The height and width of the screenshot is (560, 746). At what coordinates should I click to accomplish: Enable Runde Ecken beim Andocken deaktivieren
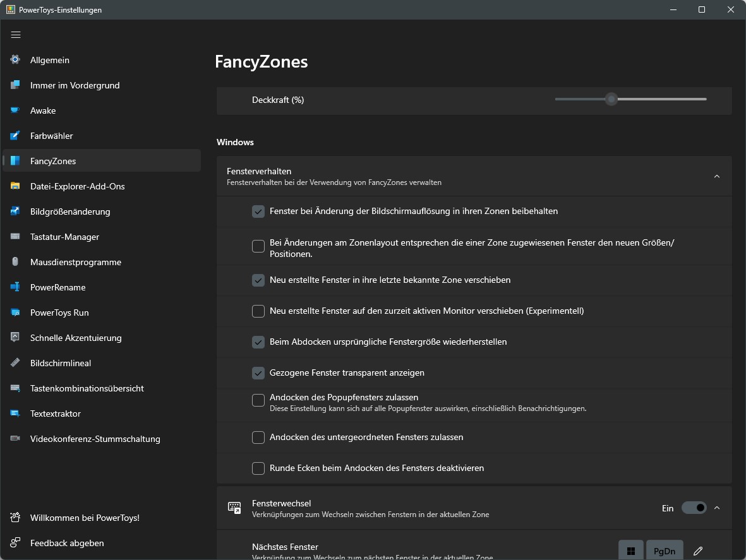258,468
